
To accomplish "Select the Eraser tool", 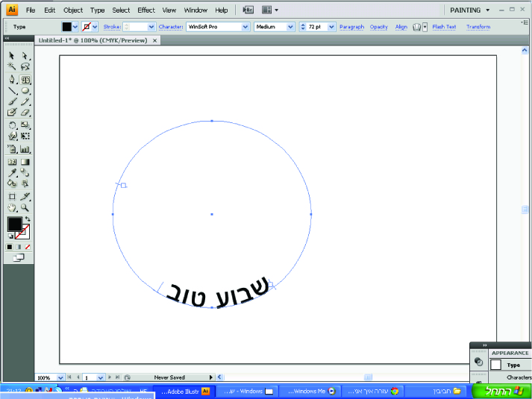I will [x=25, y=112].
